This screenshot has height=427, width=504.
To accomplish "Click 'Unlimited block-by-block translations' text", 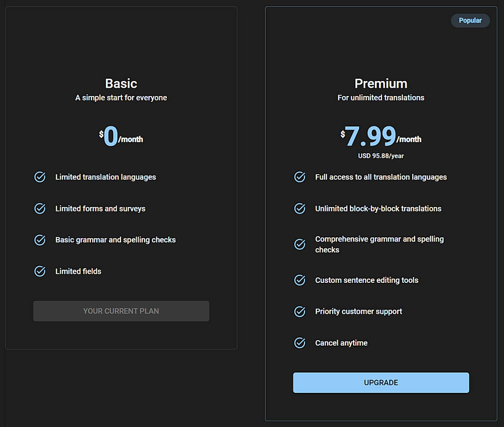I will click(378, 209).
